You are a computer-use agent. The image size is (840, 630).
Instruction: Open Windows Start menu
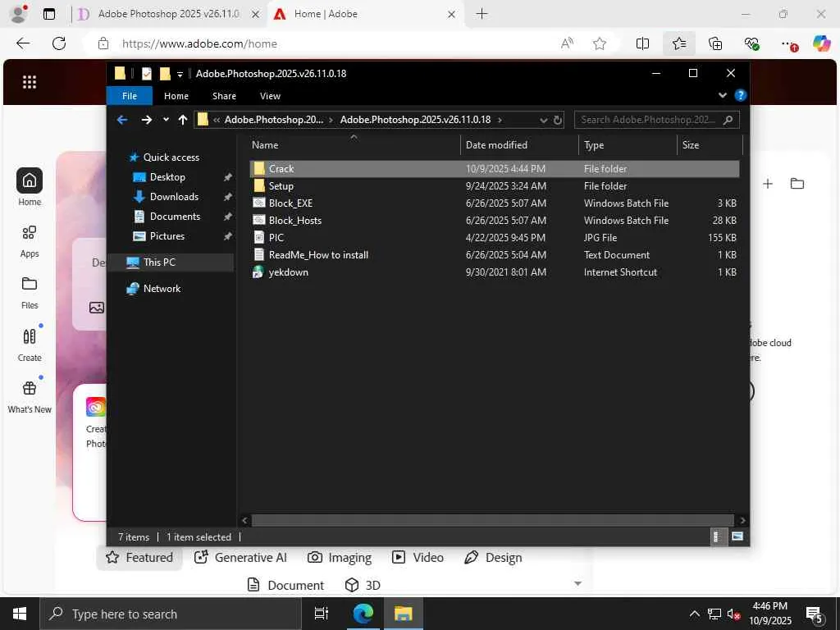point(20,614)
